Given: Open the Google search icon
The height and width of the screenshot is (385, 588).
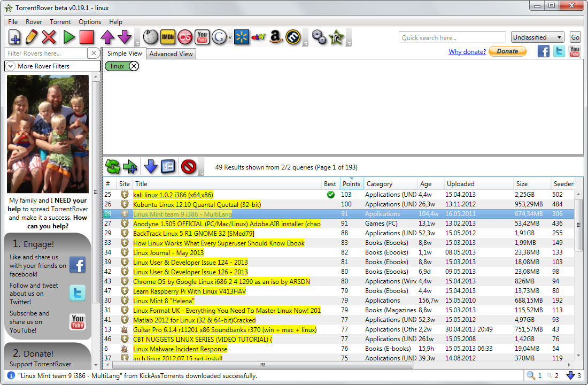Looking at the screenshot, I should (x=219, y=37).
